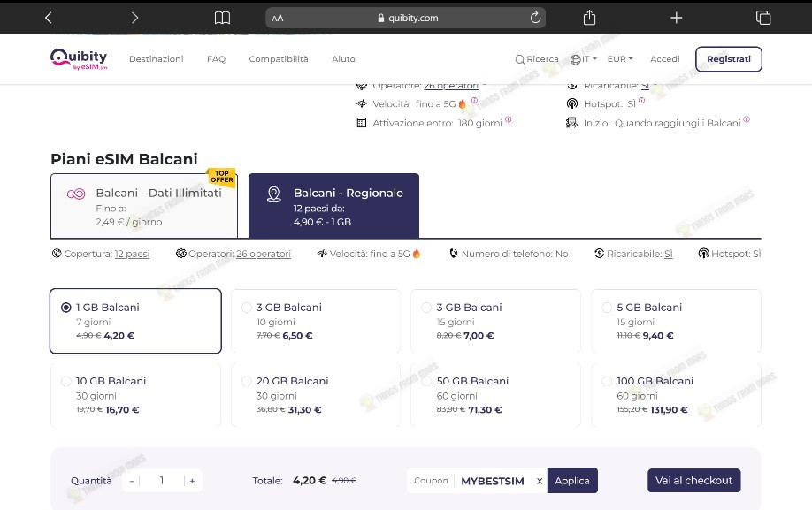
Task: Click the Accedi link
Action: (x=665, y=59)
